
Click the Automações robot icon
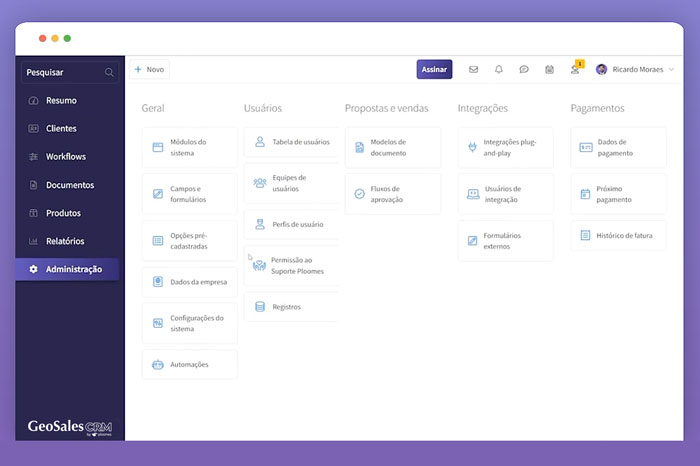click(x=158, y=365)
